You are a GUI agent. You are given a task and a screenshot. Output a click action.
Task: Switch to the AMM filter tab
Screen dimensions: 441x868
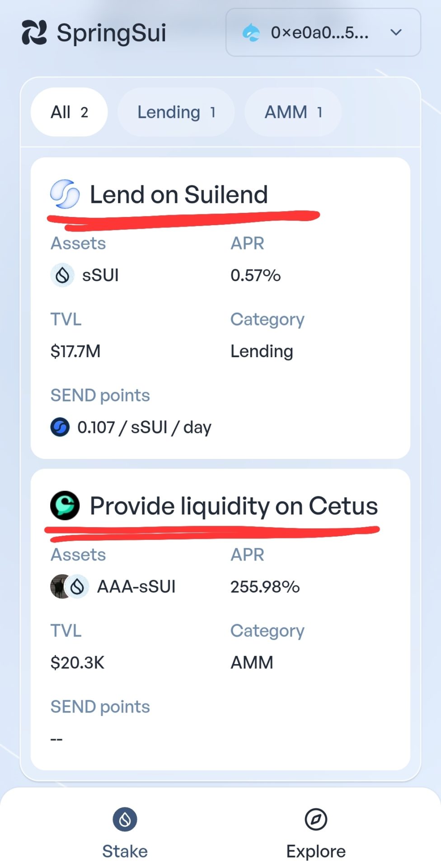pos(293,112)
